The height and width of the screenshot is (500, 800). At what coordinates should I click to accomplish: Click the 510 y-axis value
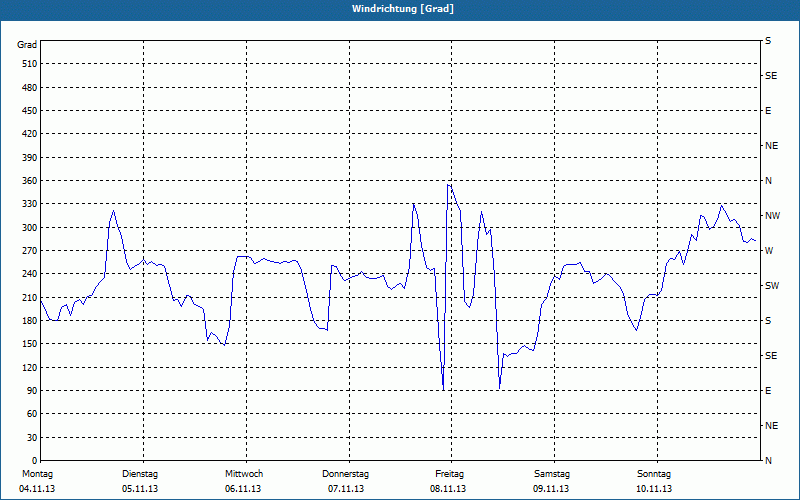tap(30, 64)
